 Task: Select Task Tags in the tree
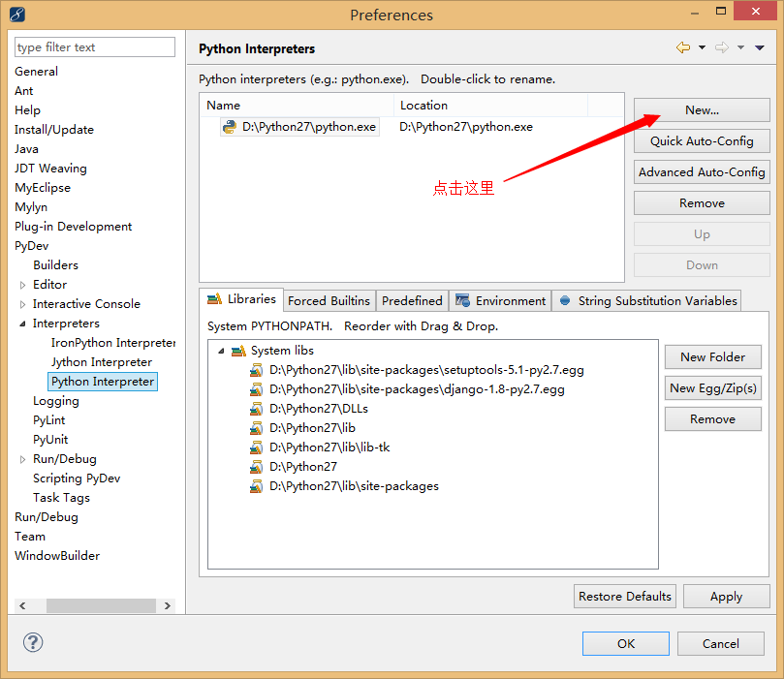coord(61,498)
